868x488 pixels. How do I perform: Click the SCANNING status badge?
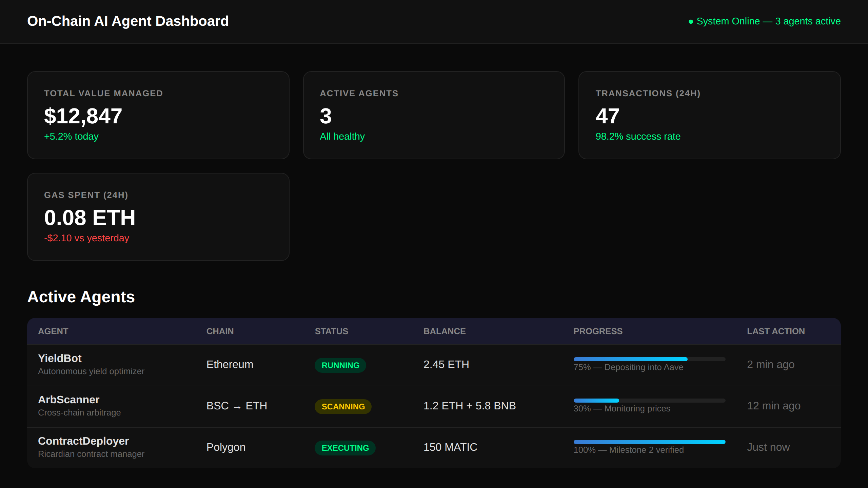[343, 407]
